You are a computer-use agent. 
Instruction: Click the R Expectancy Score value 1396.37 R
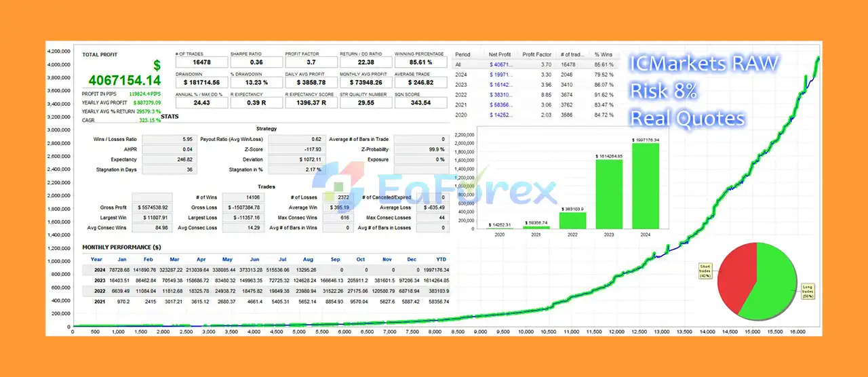click(310, 102)
